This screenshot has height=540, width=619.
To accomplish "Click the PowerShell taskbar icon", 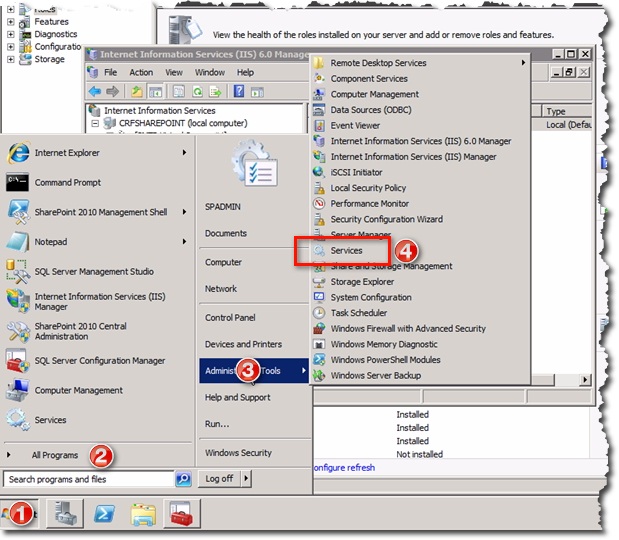I will [104, 514].
